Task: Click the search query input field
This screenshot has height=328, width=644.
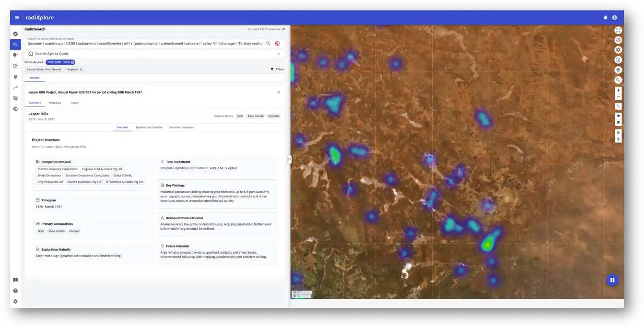Action: click(x=145, y=44)
